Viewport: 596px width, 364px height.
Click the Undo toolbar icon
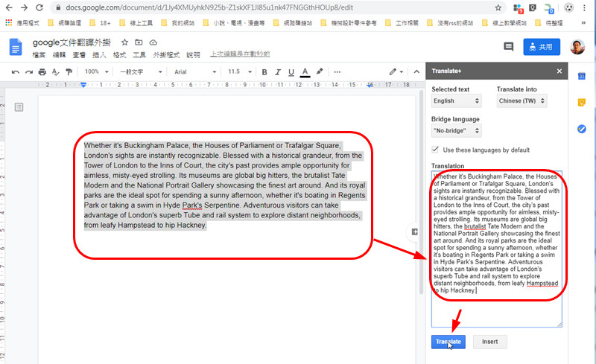pos(15,71)
